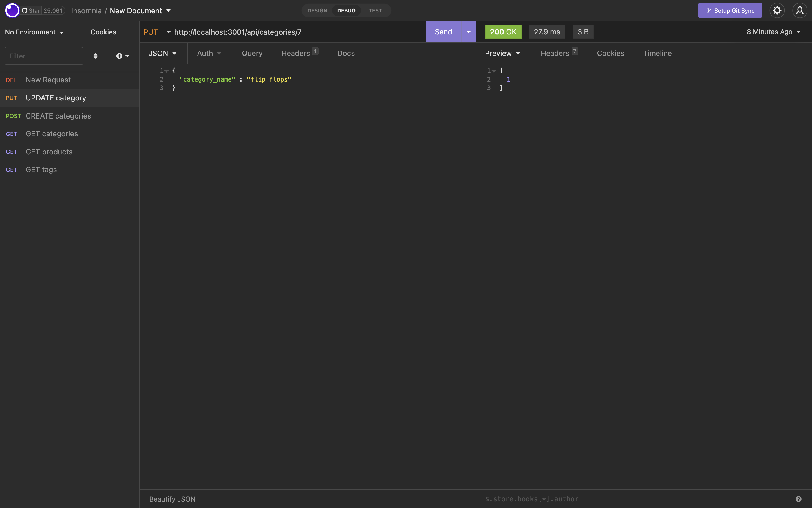This screenshot has height=508, width=812.
Task: Switch to the TEST view
Action: pyautogui.click(x=375, y=11)
